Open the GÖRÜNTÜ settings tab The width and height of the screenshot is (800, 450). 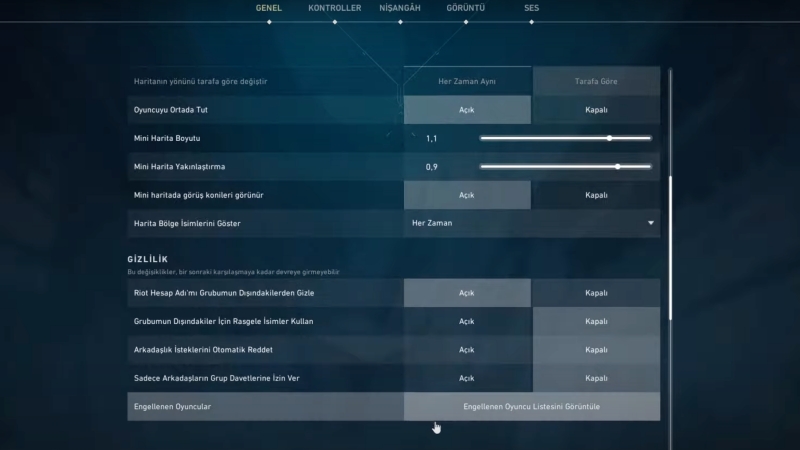coord(465,8)
